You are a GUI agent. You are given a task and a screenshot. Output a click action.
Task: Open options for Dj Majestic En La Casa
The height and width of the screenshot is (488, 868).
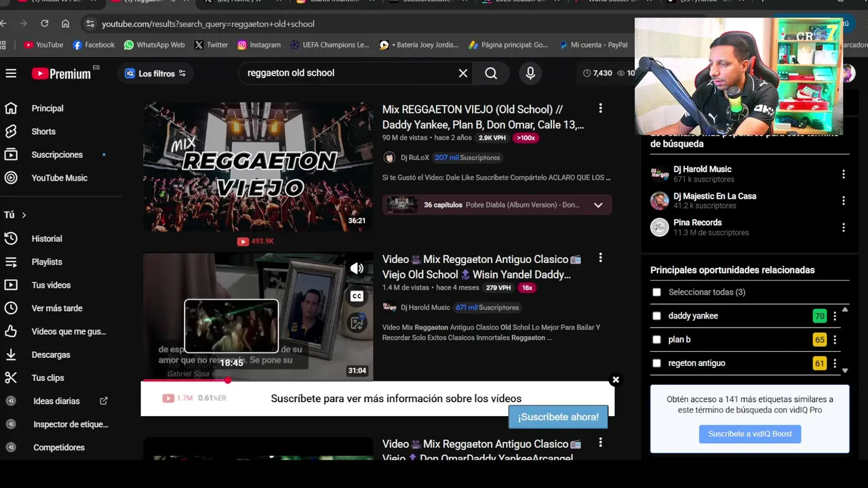click(844, 201)
